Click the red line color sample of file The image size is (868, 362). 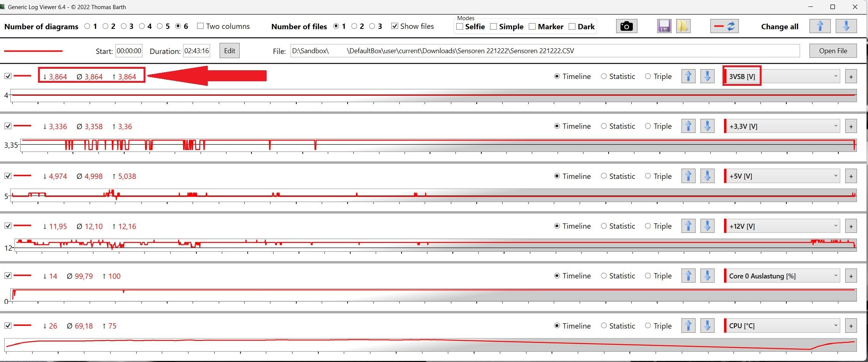click(x=33, y=51)
